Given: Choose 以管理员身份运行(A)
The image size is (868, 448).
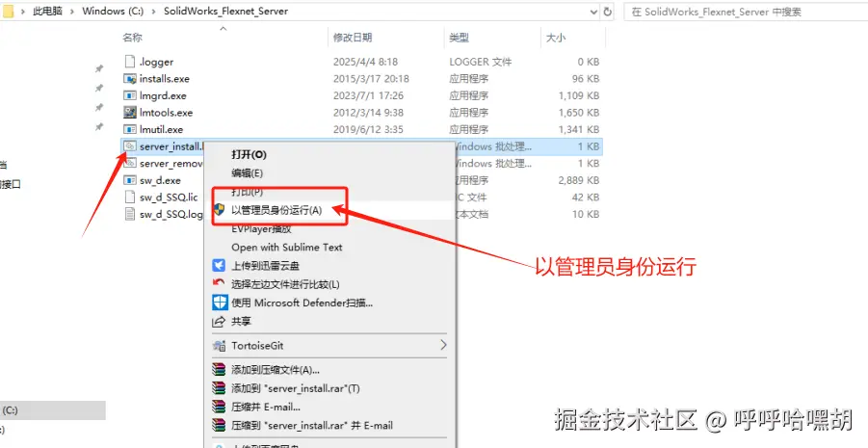Looking at the screenshot, I should click(276, 210).
